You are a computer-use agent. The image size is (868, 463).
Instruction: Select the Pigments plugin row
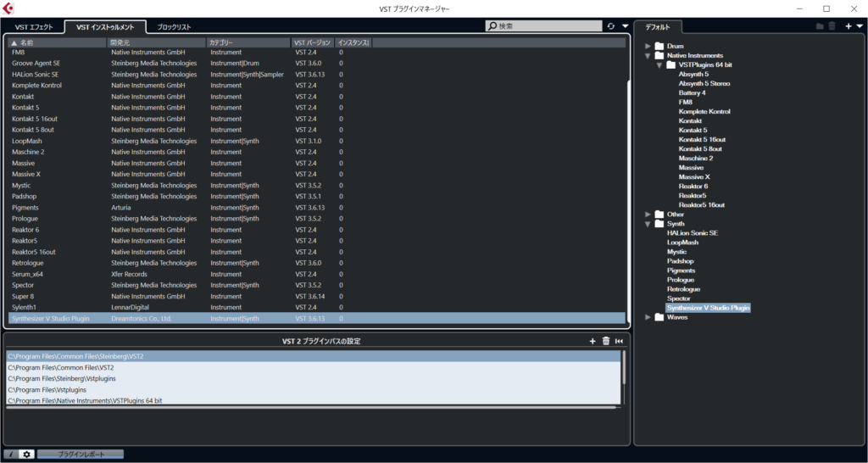(x=317, y=208)
